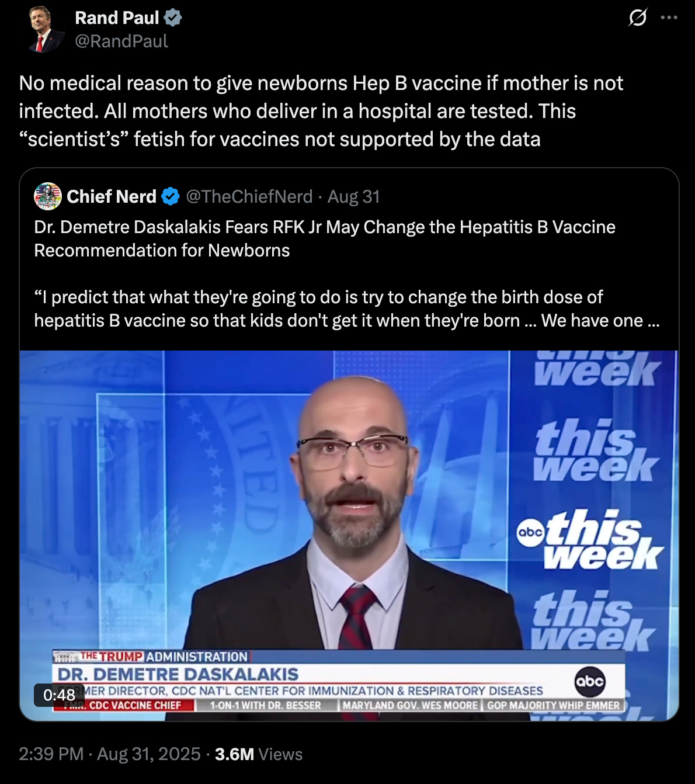Play the Dr. Demetre Daskalakis video
Image resolution: width=695 pixels, height=784 pixels.
pyautogui.click(x=349, y=535)
